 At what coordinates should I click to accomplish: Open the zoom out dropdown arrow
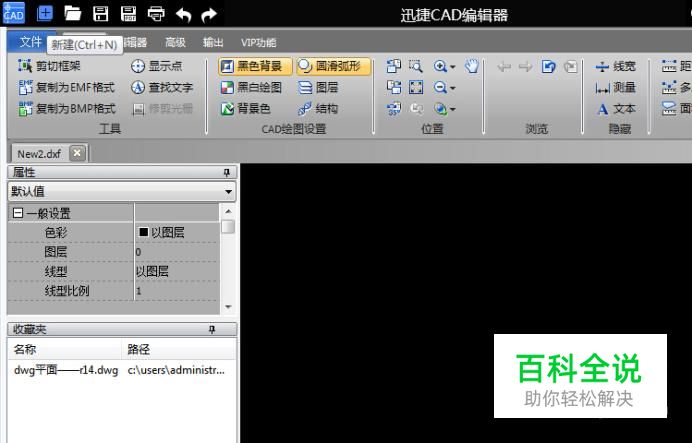pyautogui.click(x=452, y=88)
